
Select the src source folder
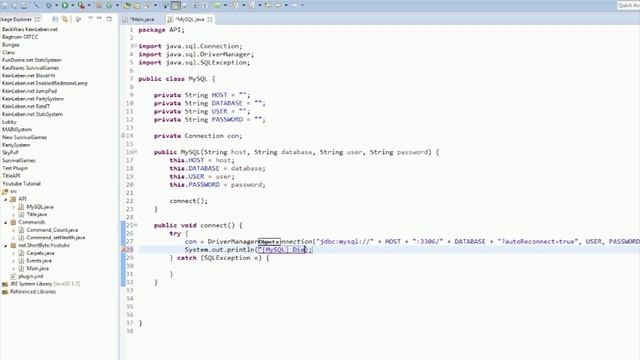coord(13,191)
